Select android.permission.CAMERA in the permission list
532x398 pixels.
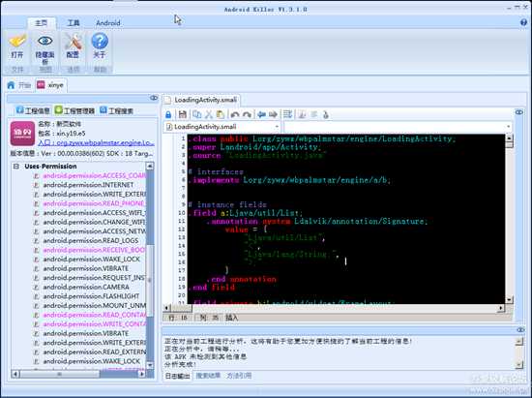coord(86,287)
